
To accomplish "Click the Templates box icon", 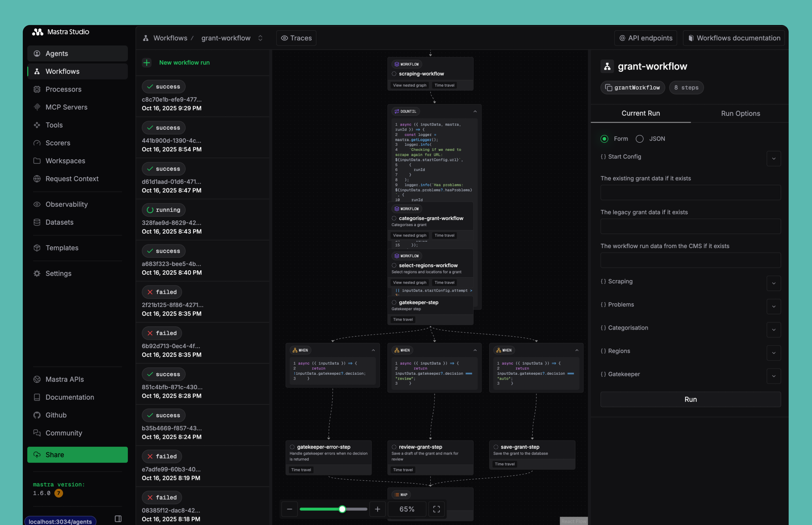I will [x=37, y=248].
